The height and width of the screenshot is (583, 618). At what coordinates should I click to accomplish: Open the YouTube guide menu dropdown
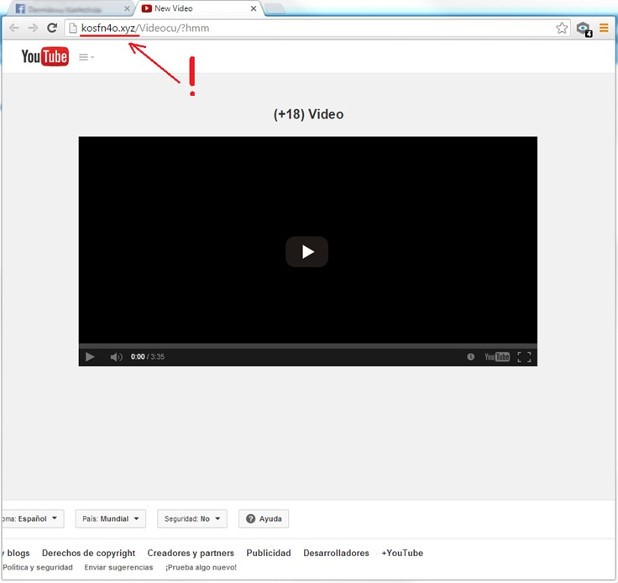point(86,57)
